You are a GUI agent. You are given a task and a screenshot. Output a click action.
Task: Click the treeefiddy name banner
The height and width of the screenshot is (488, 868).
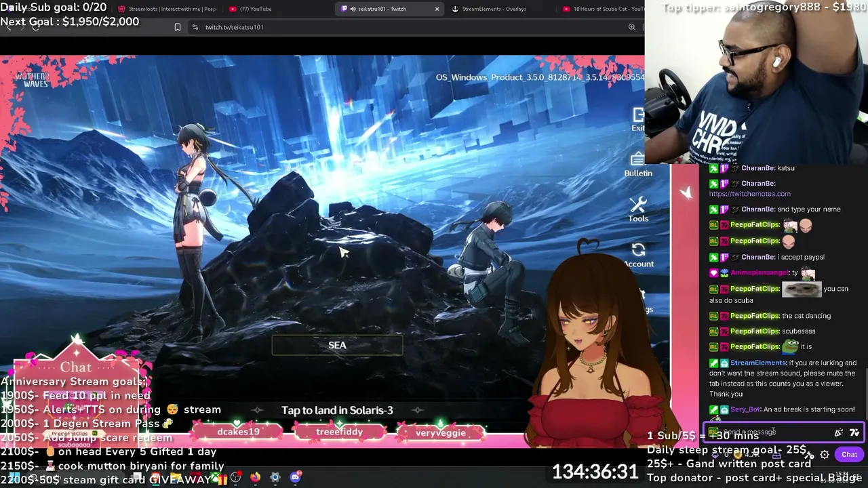pyautogui.click(x=339, y=432)
